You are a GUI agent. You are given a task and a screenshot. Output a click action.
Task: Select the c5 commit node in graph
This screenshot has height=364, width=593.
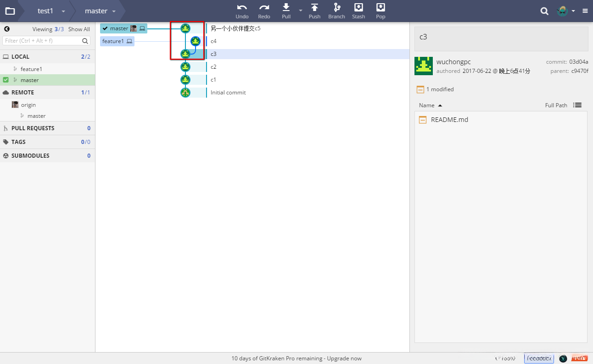(185, 28)
